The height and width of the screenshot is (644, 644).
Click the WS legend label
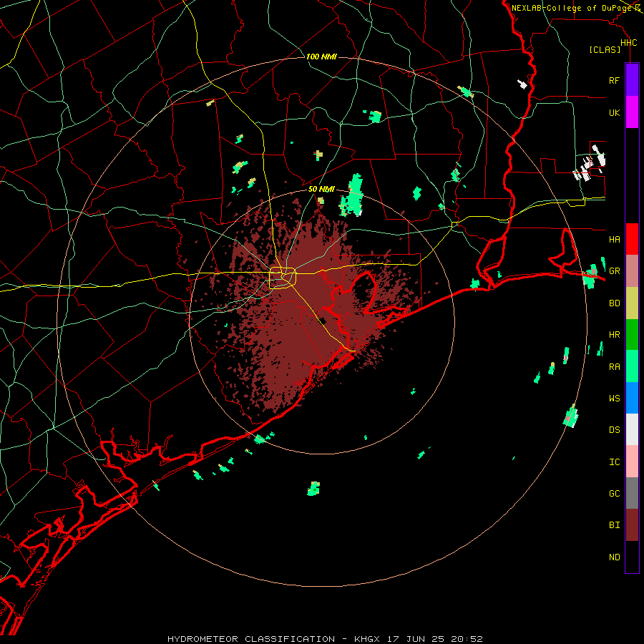614,398
